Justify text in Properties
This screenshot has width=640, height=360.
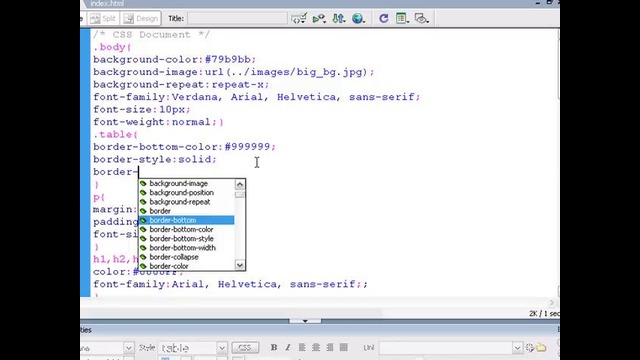pyautogui.click(x=344, y=347)
